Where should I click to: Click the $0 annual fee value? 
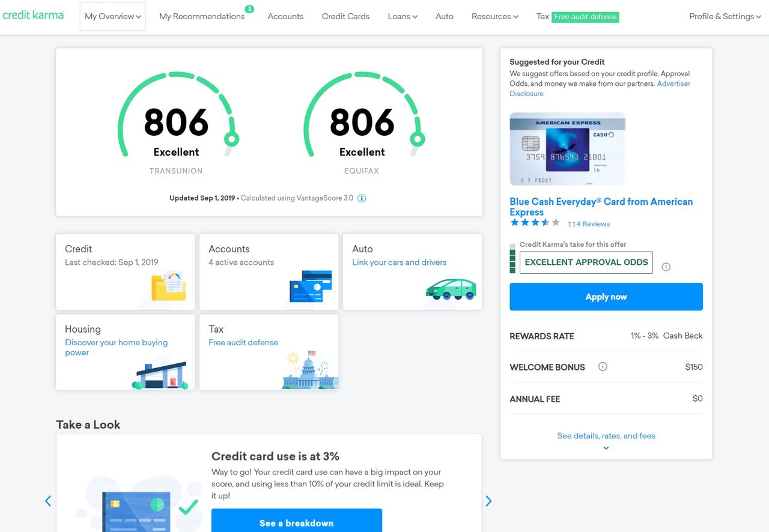pos(698,398)
